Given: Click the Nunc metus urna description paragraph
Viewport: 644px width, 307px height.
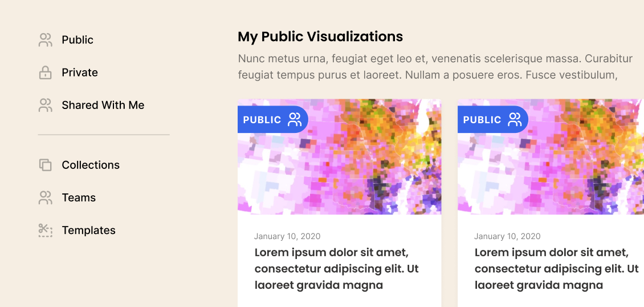Looking at the screenshot, I should pyautogui.click(x=435, y=67).
